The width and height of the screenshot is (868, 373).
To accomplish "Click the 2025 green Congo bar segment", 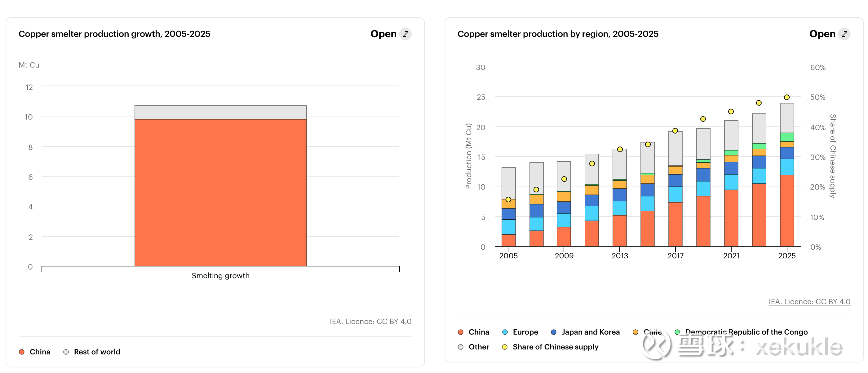I will pos(786,137).
